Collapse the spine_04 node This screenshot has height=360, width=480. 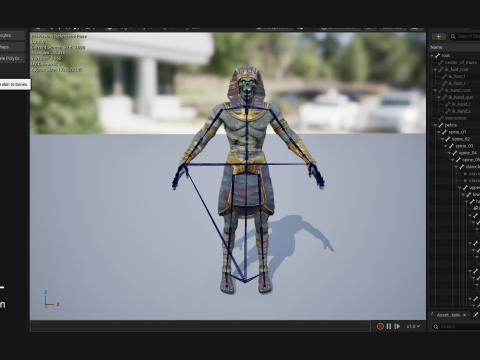coord(449,153)
